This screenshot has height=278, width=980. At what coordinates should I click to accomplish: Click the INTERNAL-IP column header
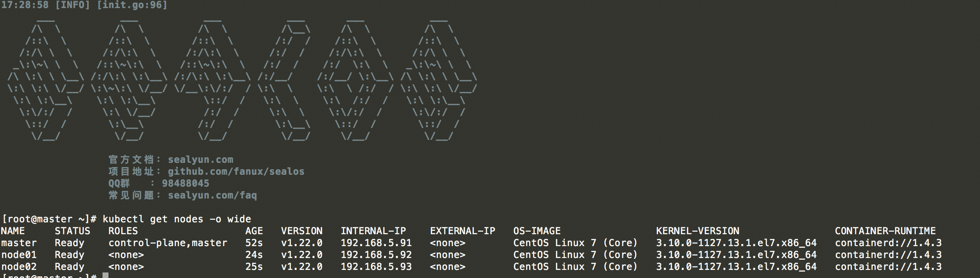coord(373,231)
